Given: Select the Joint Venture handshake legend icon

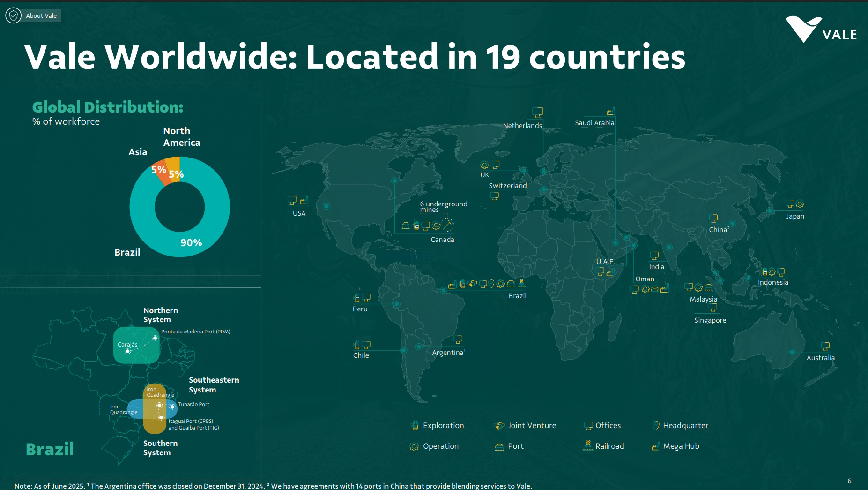Looking at the screenshot, I should click(499, 426).
